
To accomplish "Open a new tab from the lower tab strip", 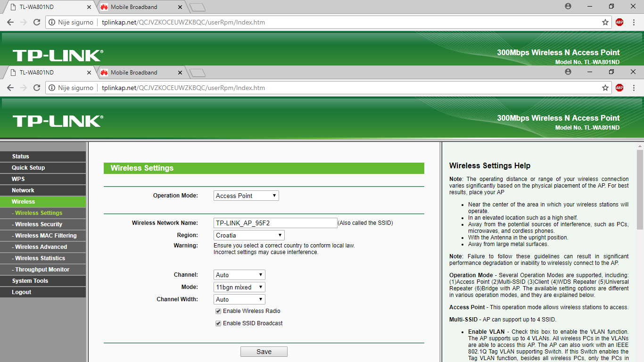I will [x=198, y=73].
